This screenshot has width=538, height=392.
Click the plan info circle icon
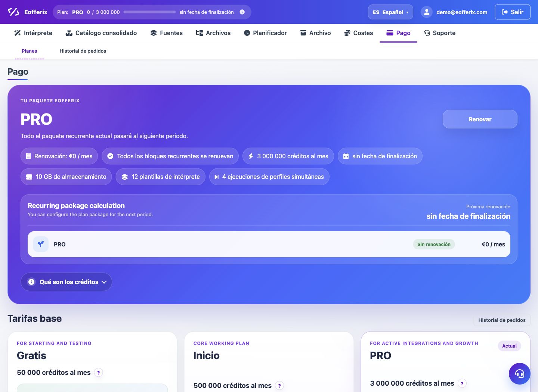tap(242, 12)
